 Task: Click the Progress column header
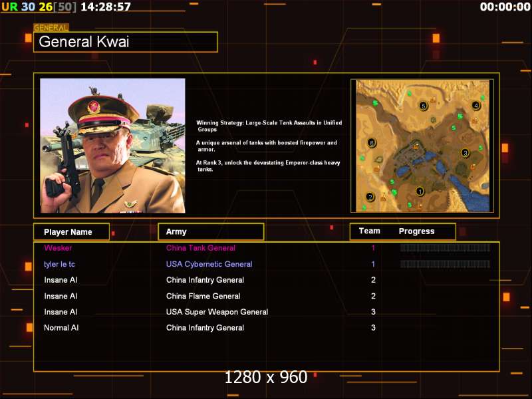tap(417, 231)
